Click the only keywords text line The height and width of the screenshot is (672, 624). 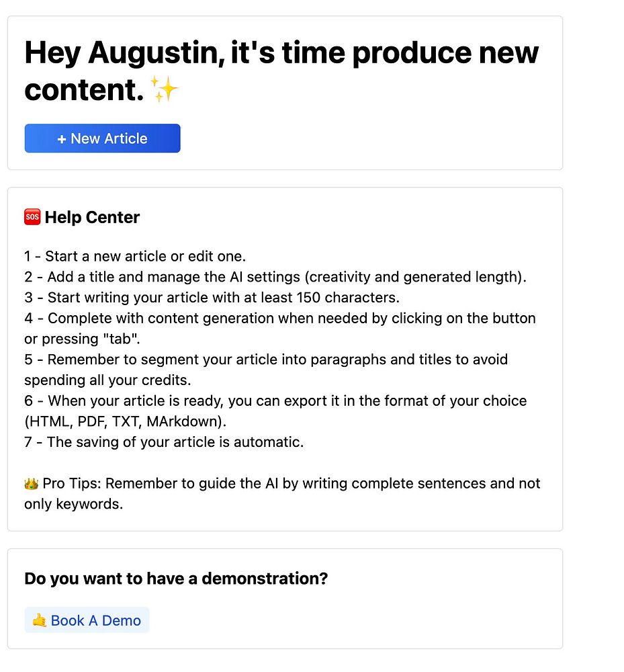coord(73,504)
